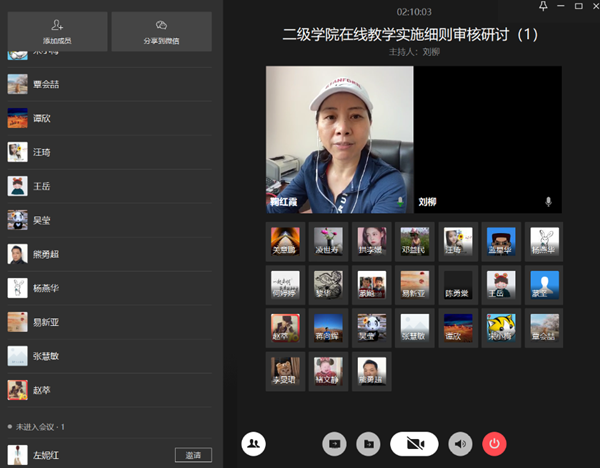The image size is (600, 468).
Task: Click the share file folder icon
Action: [x=368, y=443]
